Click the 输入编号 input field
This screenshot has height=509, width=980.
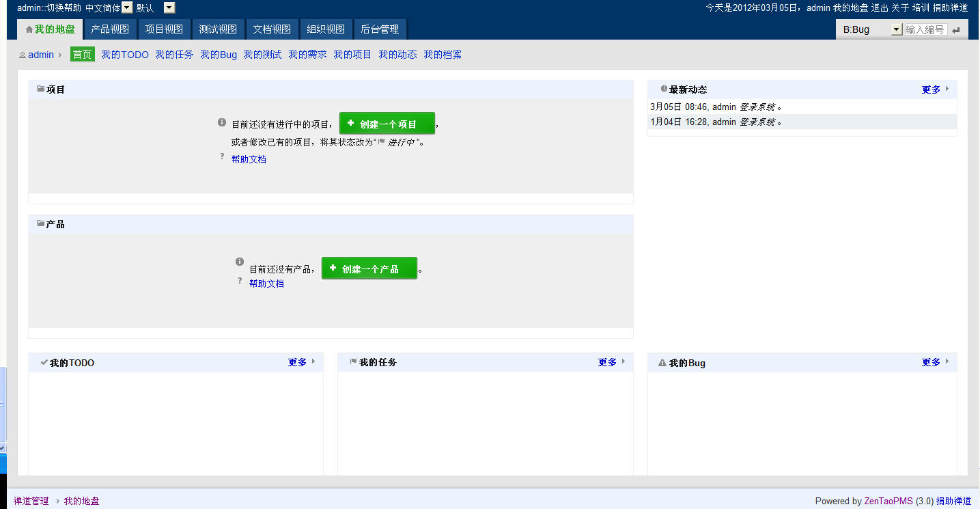coord(925,30)
